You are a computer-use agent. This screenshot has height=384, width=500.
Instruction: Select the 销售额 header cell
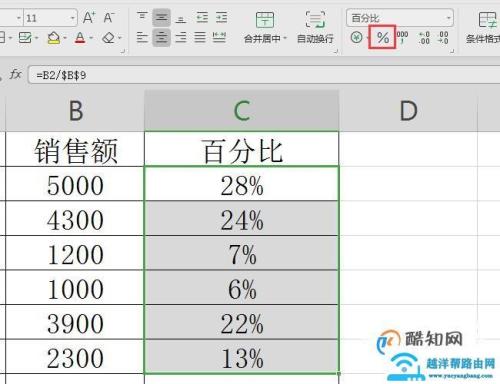click(x=75, y=149)
